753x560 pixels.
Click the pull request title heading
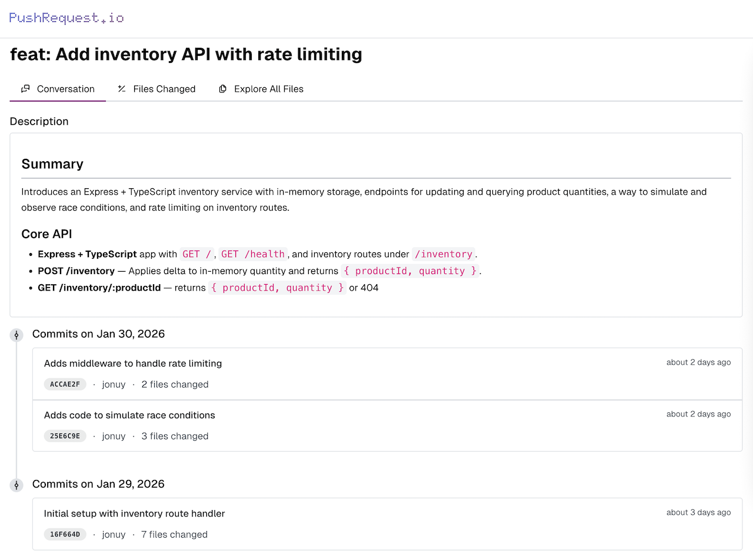point(186,54)
